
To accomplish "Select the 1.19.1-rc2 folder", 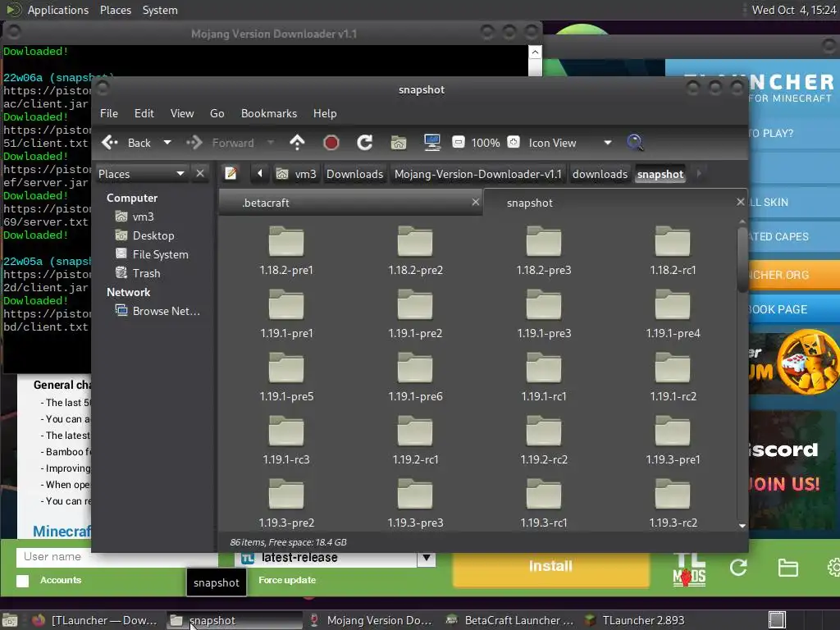I will pyautogui.click(x=673, y=377).
